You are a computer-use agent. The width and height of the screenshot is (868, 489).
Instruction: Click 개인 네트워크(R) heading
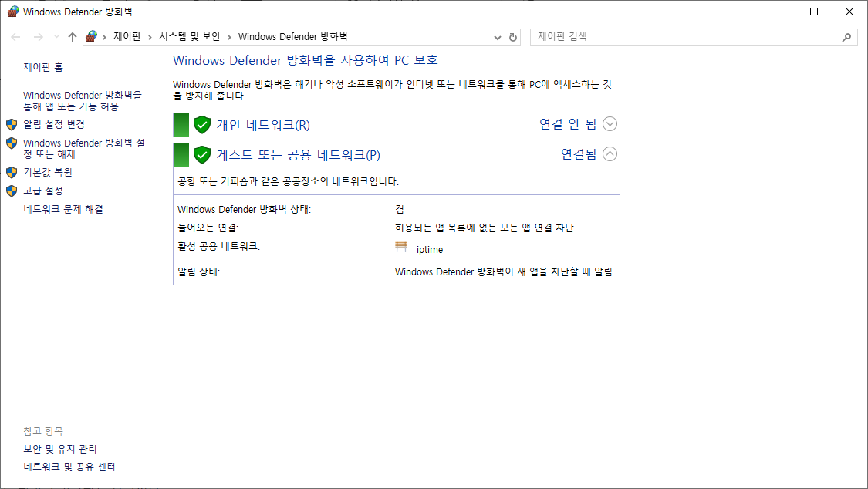(x=263, y=125)
